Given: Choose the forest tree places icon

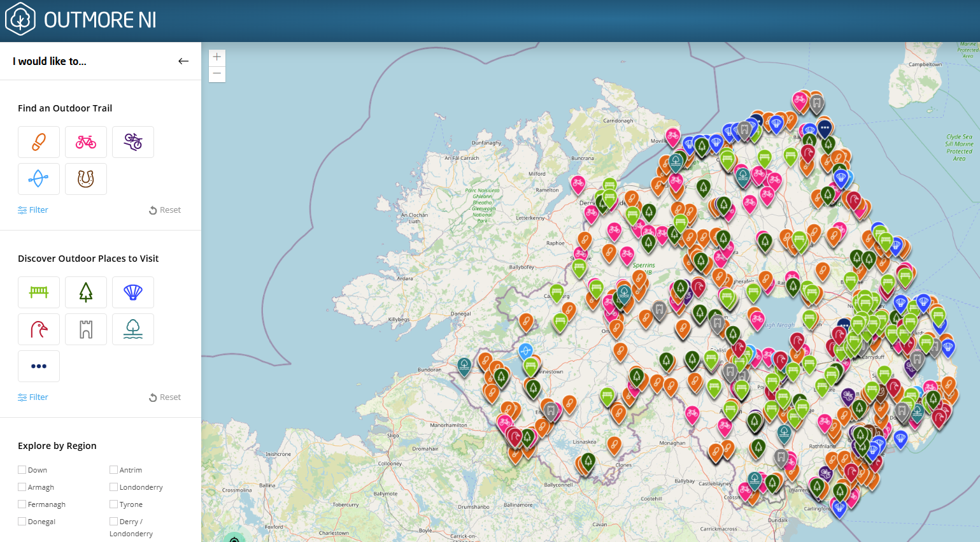Looking at the screenshot, I should (x=86, y=292).
